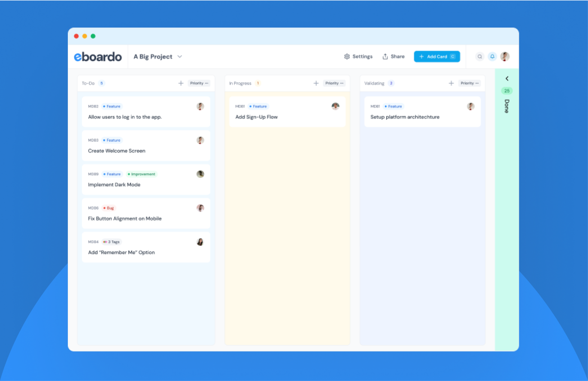Click assignee avatar on Implement Dark Mode card
The height and width of the screenshot is (381, 588).
[x=200, y=174]
